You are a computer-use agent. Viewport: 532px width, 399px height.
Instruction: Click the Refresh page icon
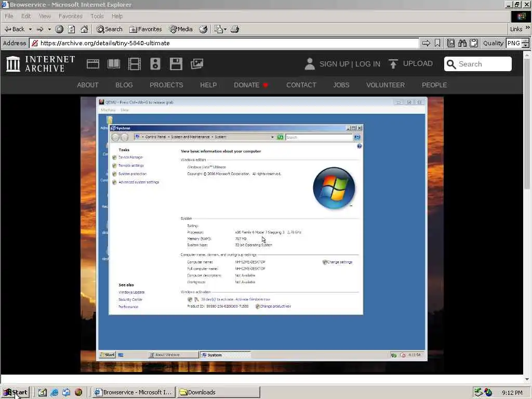[72, 29]
